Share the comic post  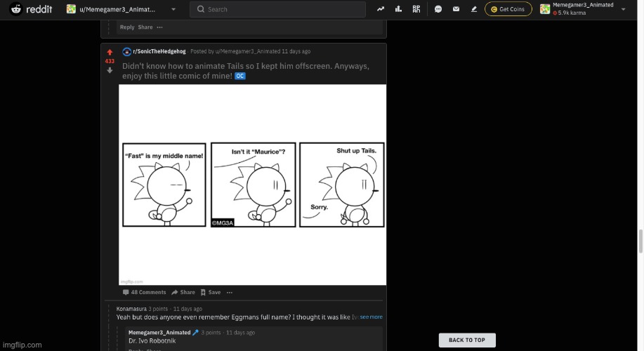pyautogui.click(x=183, y=292)
